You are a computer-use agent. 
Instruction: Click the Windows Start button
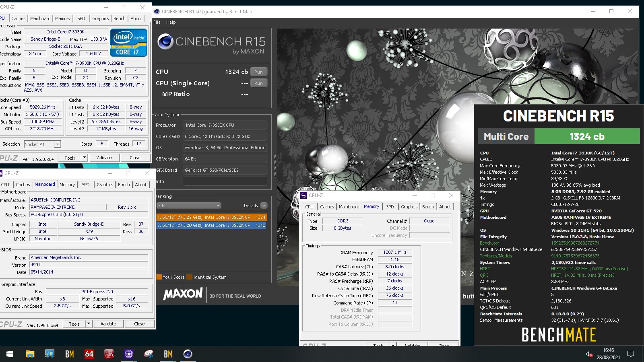(x=10, y=354)
